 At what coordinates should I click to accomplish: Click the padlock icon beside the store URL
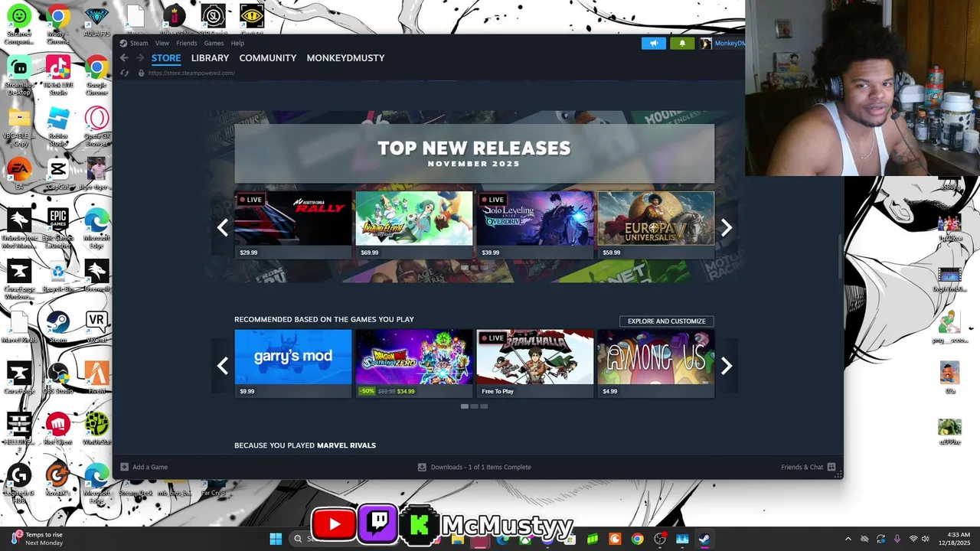pyautogui.click(x=141, y=73)
